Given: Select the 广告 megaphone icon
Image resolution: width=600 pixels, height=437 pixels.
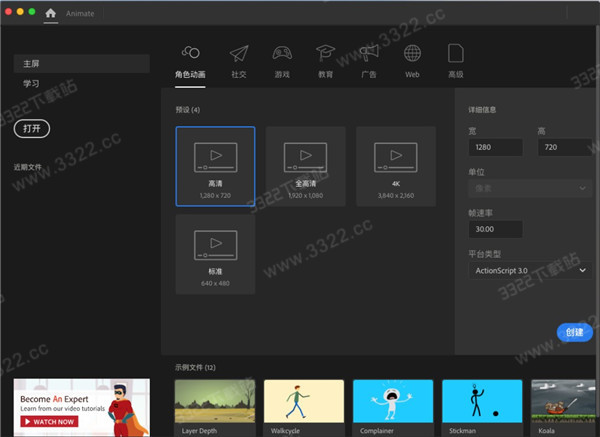Looking at the screenshot, I should [x=369, y=52].
